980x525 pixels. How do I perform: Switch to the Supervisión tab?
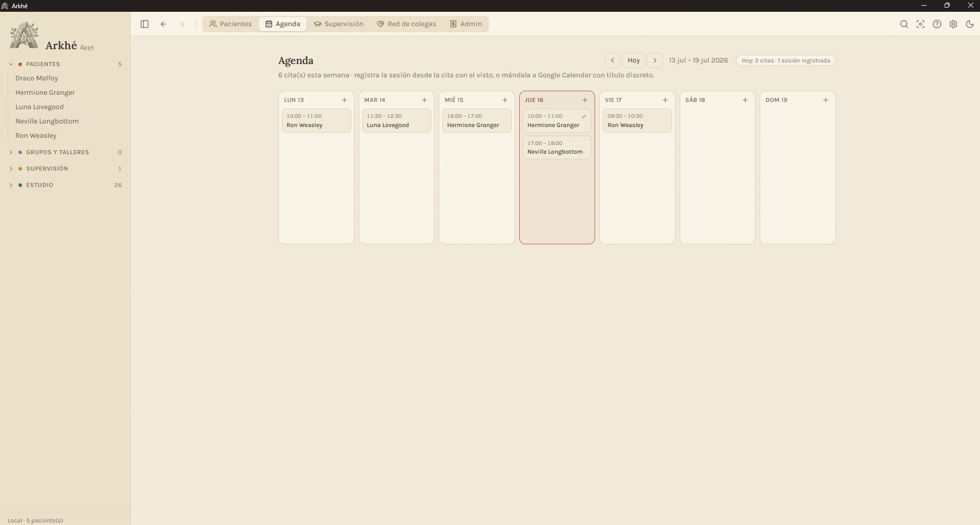(x=339, y=24)
